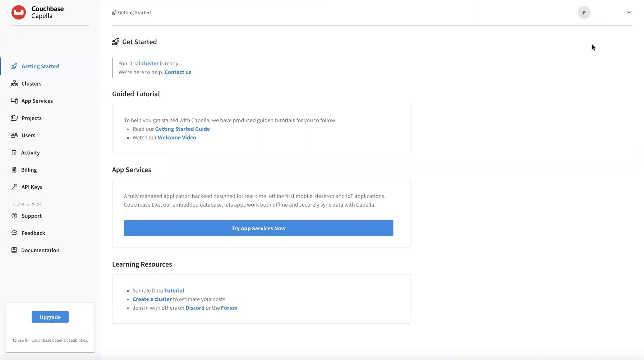Expand the user account dropdown chevron
The height and width of the screenshot is (360, 644).
629,13
